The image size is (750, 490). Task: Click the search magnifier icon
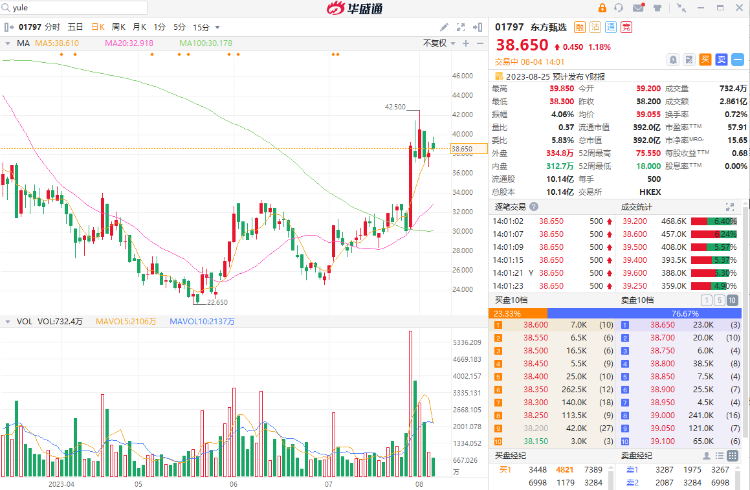6,8
